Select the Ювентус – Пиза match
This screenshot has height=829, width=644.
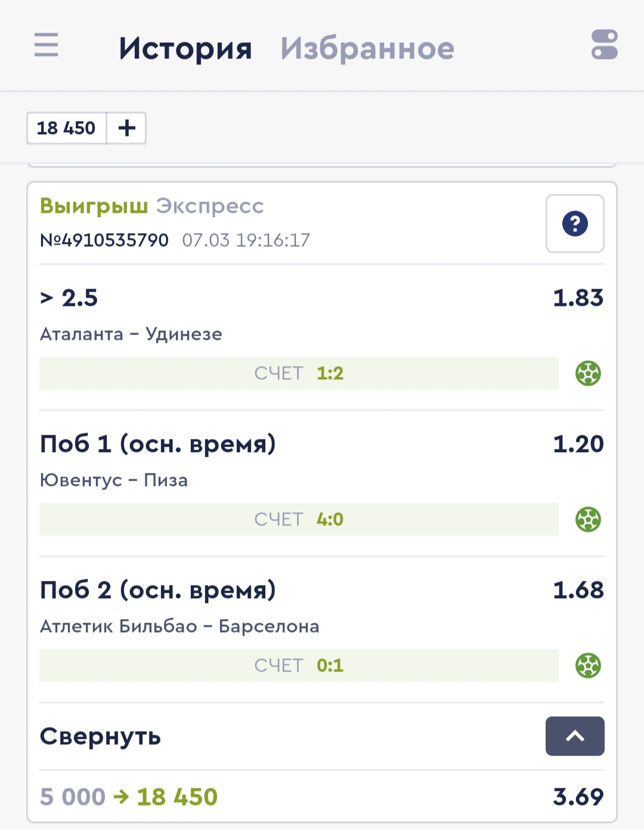click(x=114, y=480)
